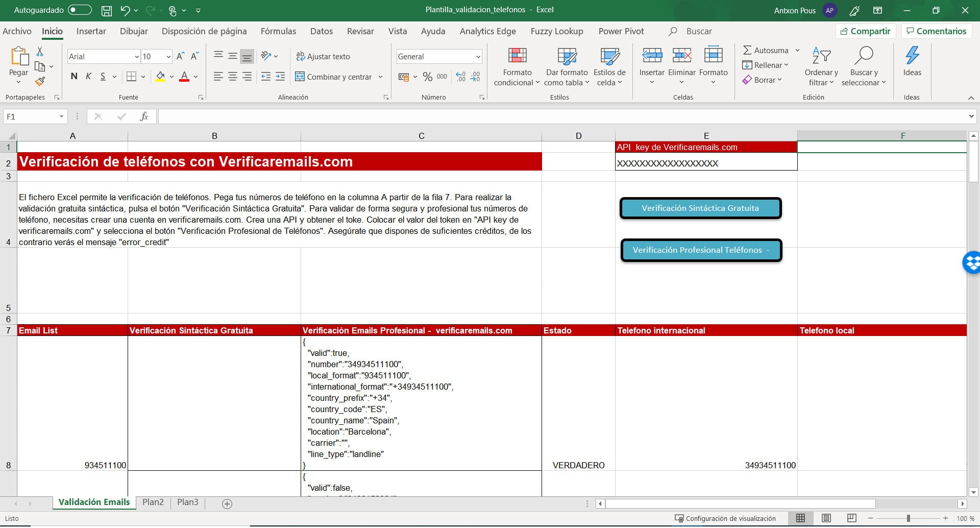Image resolution: width=980 pixels, height=528 pixels.
Task: Decrease decimals icon in Número group
Action: tap(475, 77)
